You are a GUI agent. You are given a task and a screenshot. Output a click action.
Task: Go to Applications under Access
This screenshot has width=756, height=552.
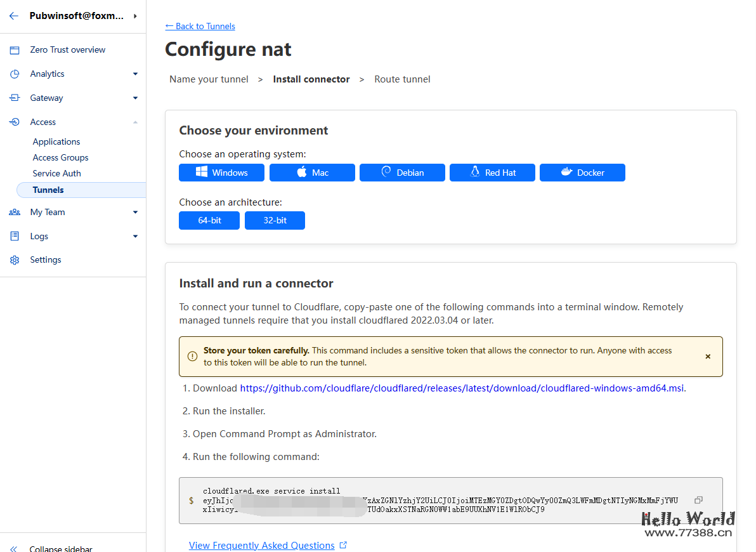tap(56, 141)
